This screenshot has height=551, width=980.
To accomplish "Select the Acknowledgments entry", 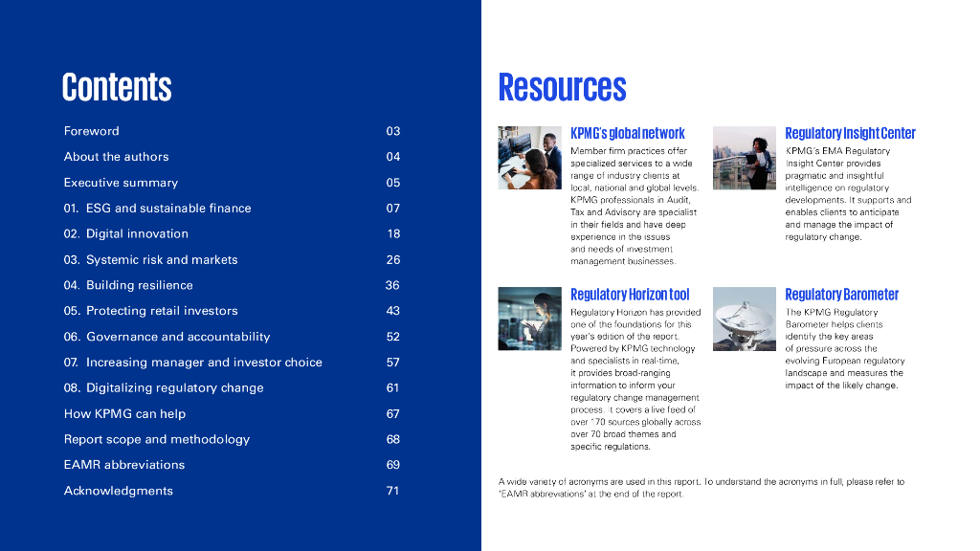I will pyautogui.click(x=118, y=491).
